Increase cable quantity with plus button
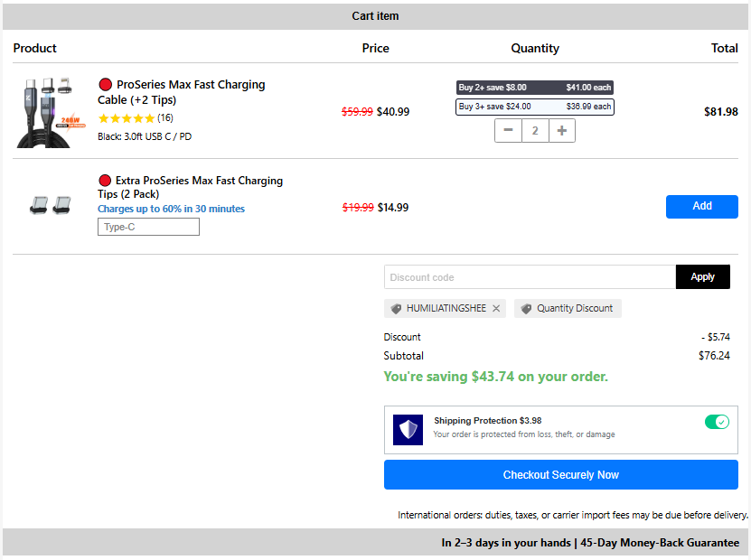The image size is (751, 560). 562,130
